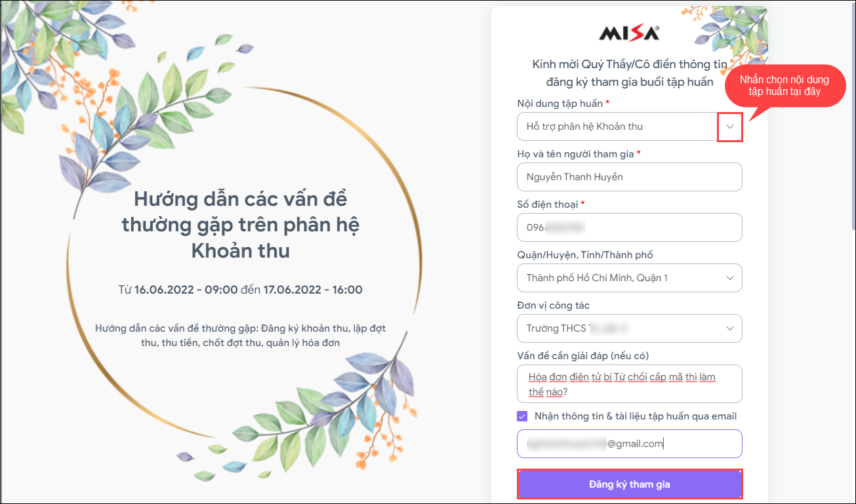The height and width of the screenshot is (504, 856).
Task: Click the 'Nhận thông tin & tài liệu tập huấn' label
Action: coord(635,416)
